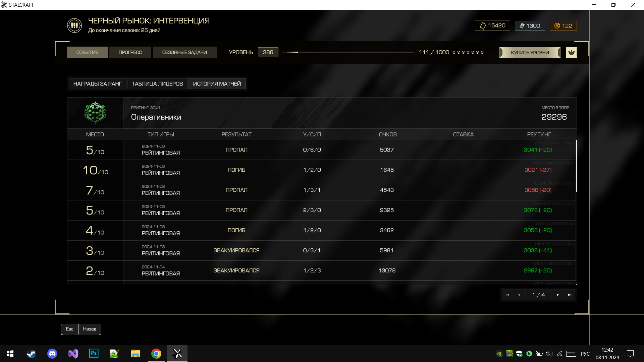
Task: Open Steam from the taskbar
Action: [31, 354]
